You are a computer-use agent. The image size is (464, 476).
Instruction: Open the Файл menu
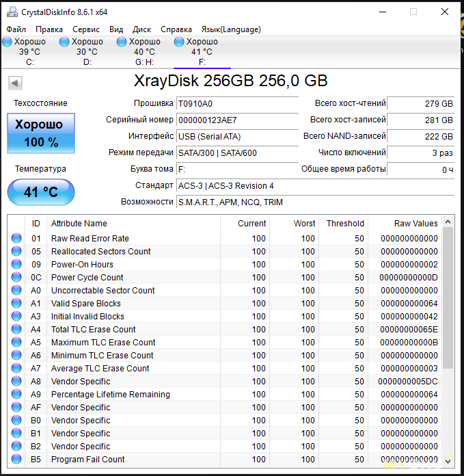click(16, 29)
